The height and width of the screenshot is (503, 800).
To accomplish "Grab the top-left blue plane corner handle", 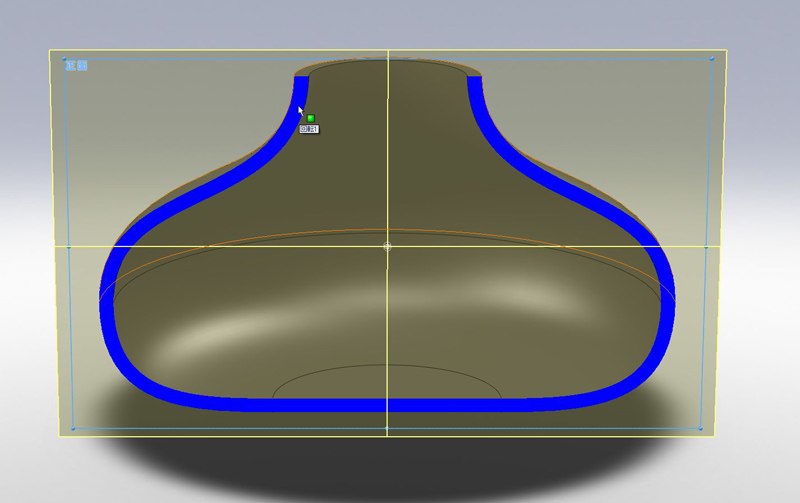I will (65, 59).
